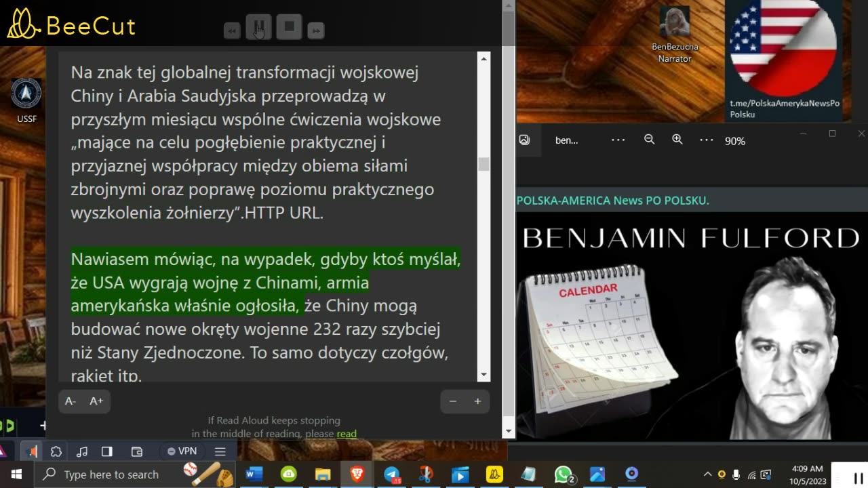Zoom in in the photo viewer
Viewport: 868px width, 488px height.
(x=677, y=140)
